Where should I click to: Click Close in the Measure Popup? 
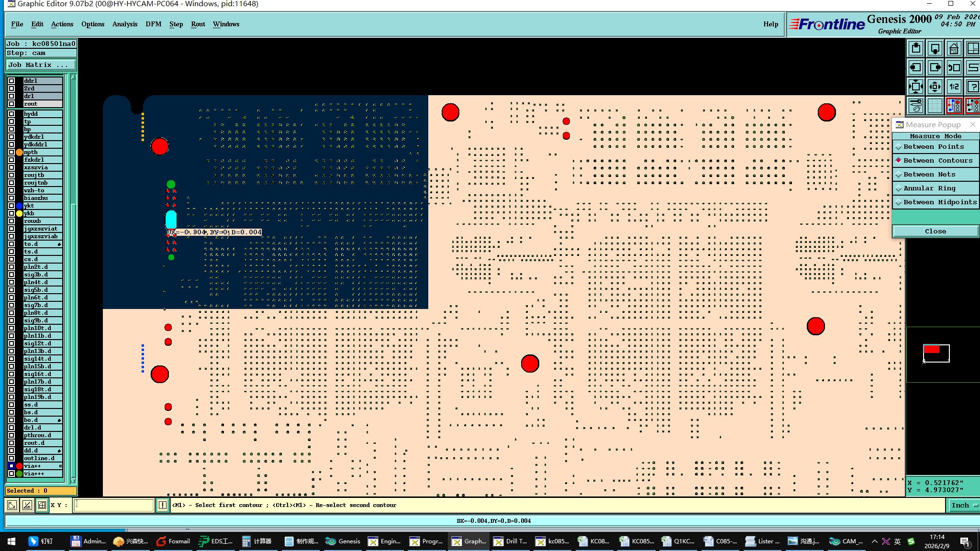(x=935, y=231)
